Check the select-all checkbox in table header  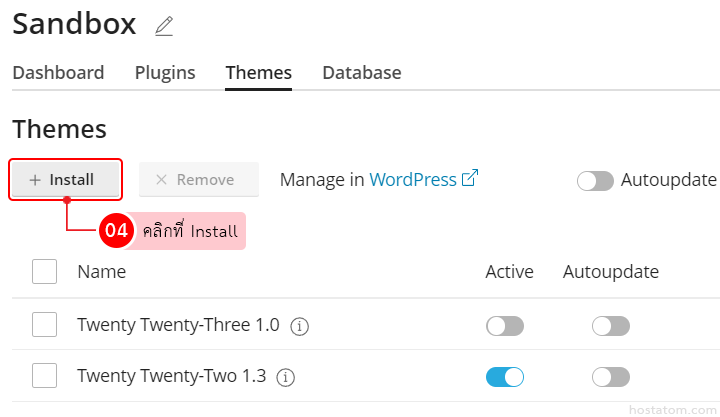pyautogui.click(x=44, y=272)
